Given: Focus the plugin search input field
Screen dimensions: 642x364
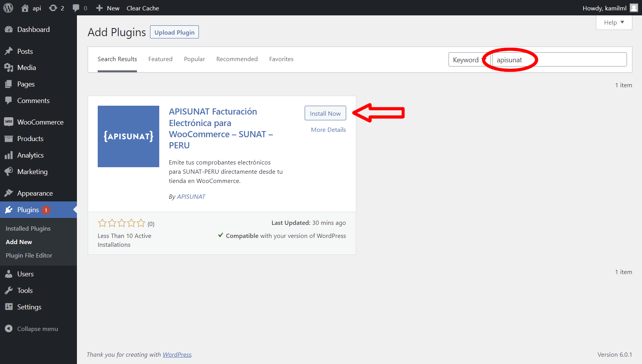Looking at the screenshot, I should click(x=560, y=60).
